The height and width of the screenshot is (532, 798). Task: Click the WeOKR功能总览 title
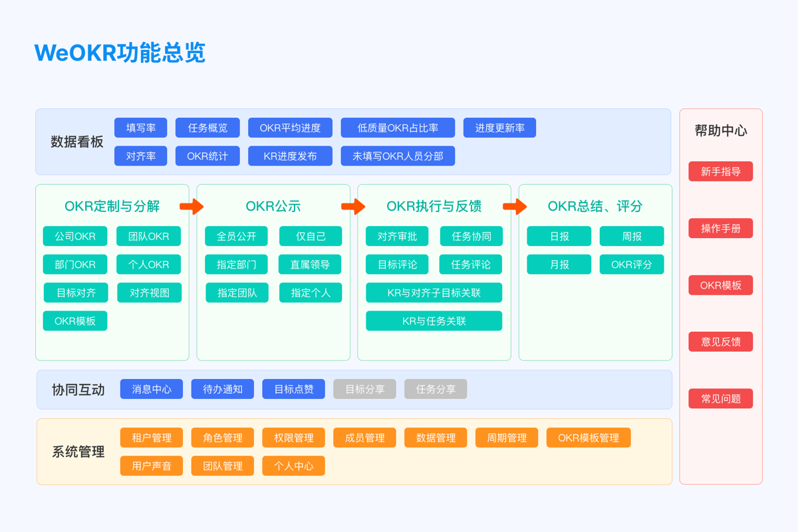(x=120, y=53)
